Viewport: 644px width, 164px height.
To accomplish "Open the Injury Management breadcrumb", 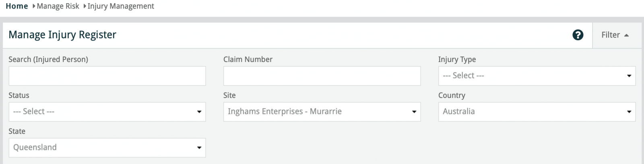I will [121, 6].
